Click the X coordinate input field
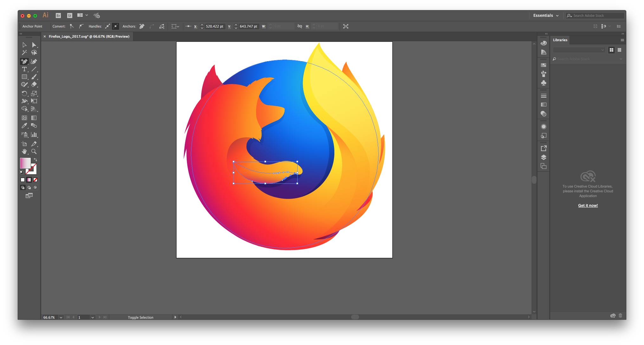The width and height of the screenshot is (644, 345). point(215,26)
